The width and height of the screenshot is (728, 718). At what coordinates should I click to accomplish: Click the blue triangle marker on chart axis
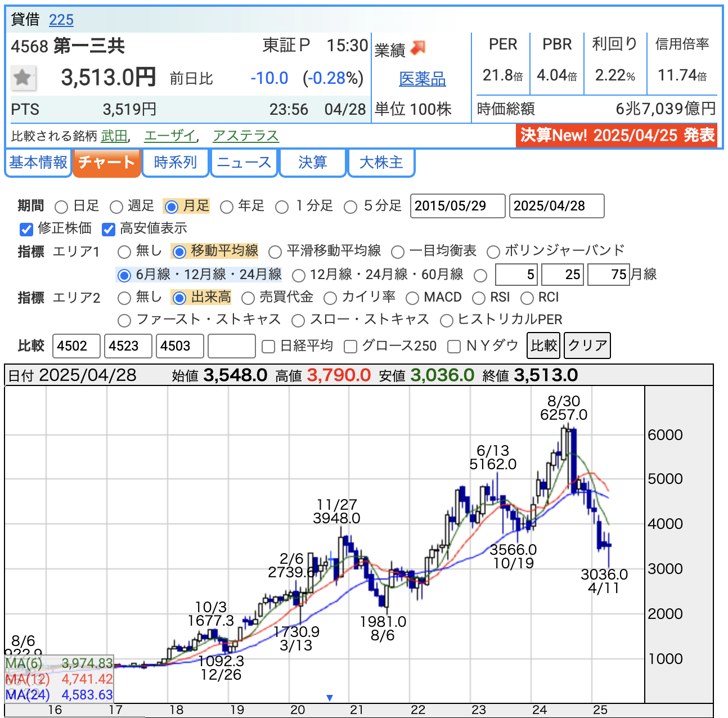click(330, 698)
